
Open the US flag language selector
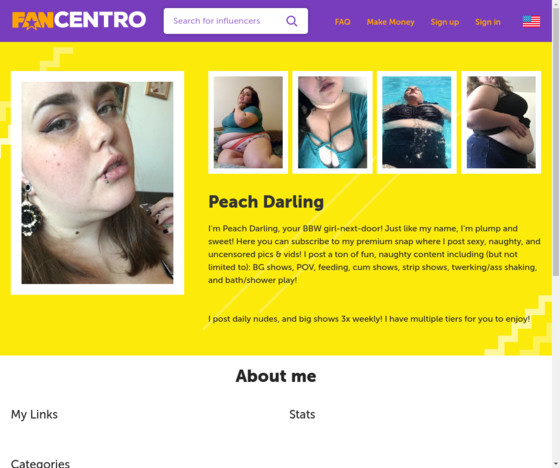click(531, 21)
